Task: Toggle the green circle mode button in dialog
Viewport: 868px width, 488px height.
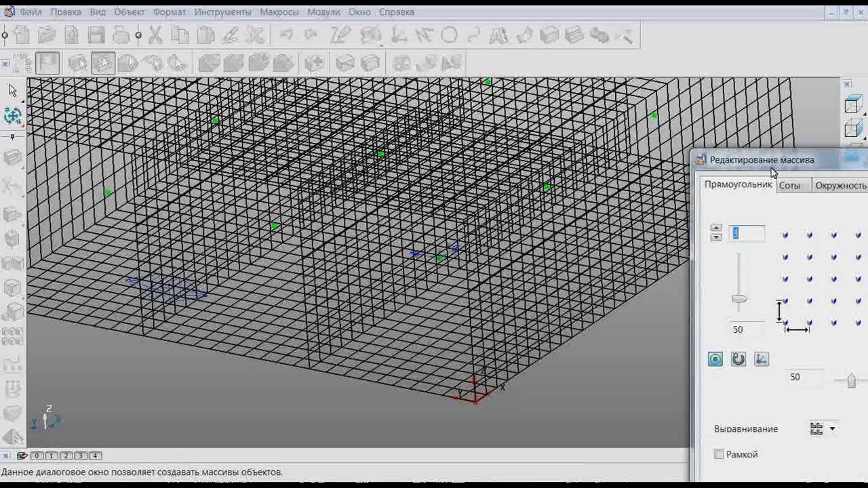Action: (x=715, y=359)
